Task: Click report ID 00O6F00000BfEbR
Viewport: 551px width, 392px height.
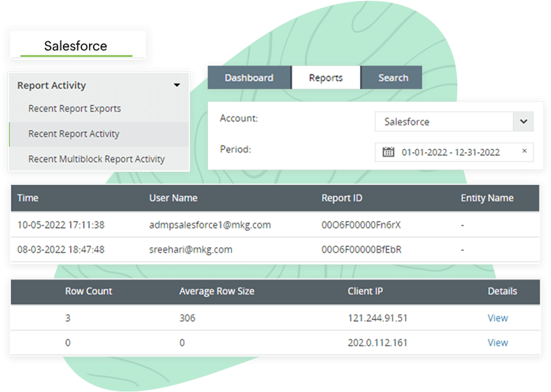Action: coord(361,250)
